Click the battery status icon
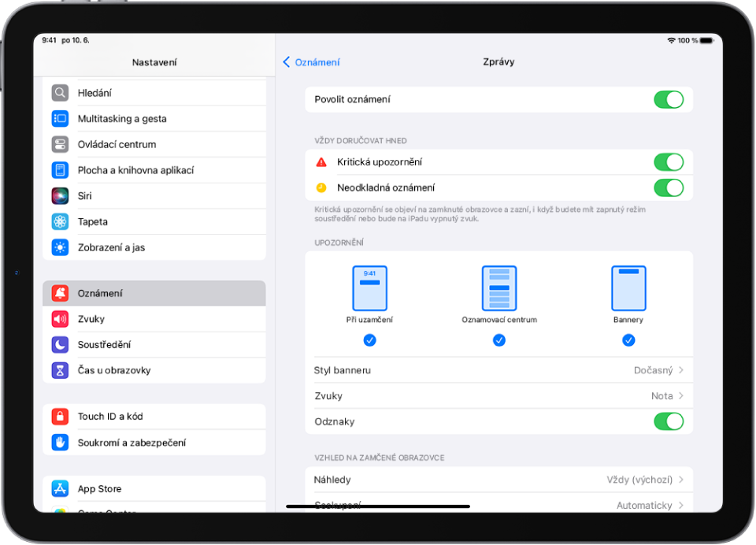This screenshot has height=545, width=756. point(707,40)
